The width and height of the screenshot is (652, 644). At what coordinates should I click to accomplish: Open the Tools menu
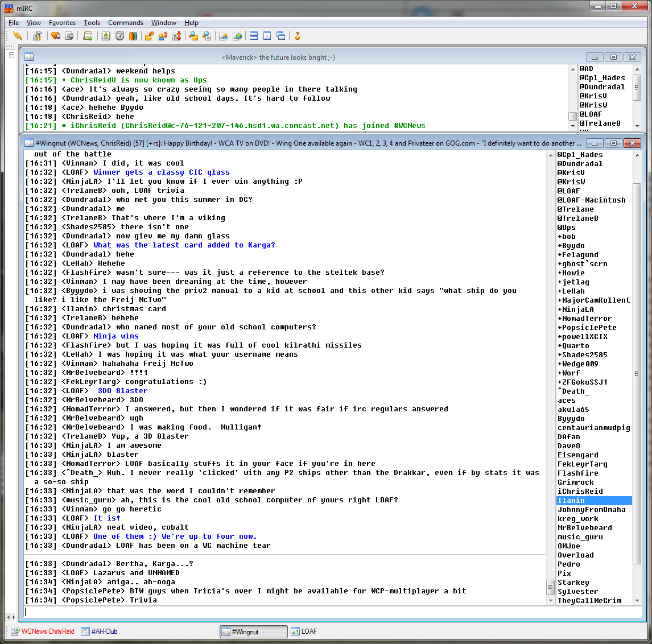(92, 23)
